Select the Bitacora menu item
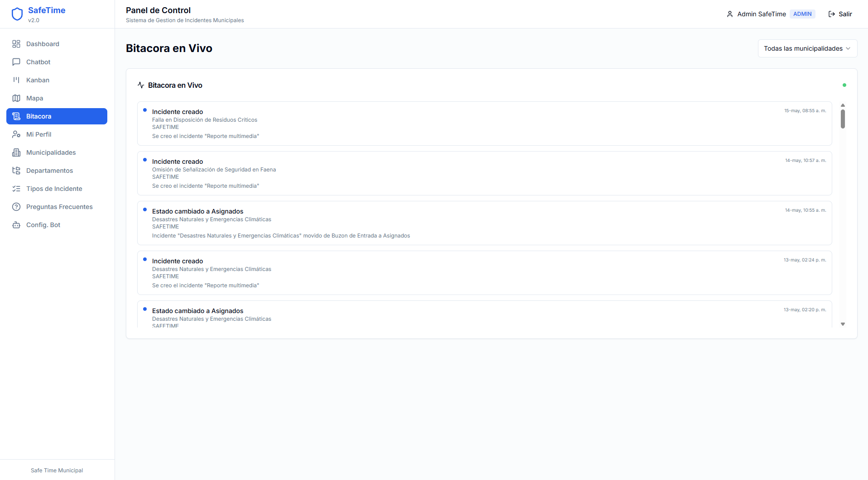The width and height of the screenshot is (868, 480). coord(57,116)
